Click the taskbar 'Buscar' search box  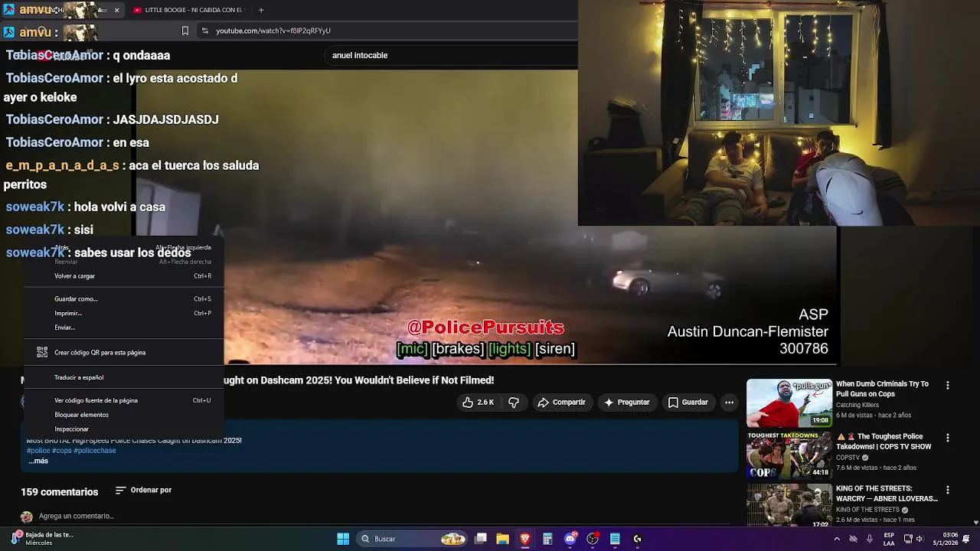click(413, 539)
